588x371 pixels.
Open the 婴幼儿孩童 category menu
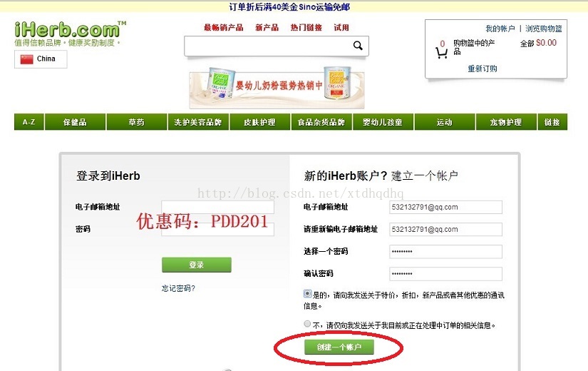point(383,122)
